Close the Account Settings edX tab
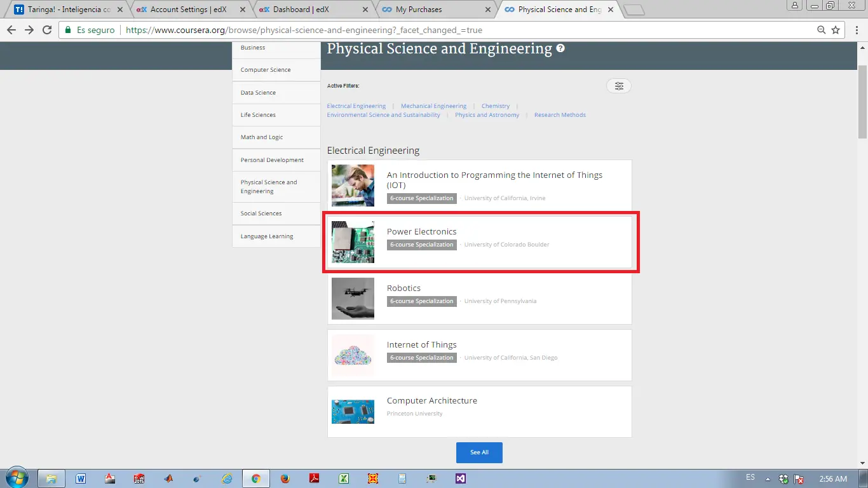 click(x=243, y=10)
